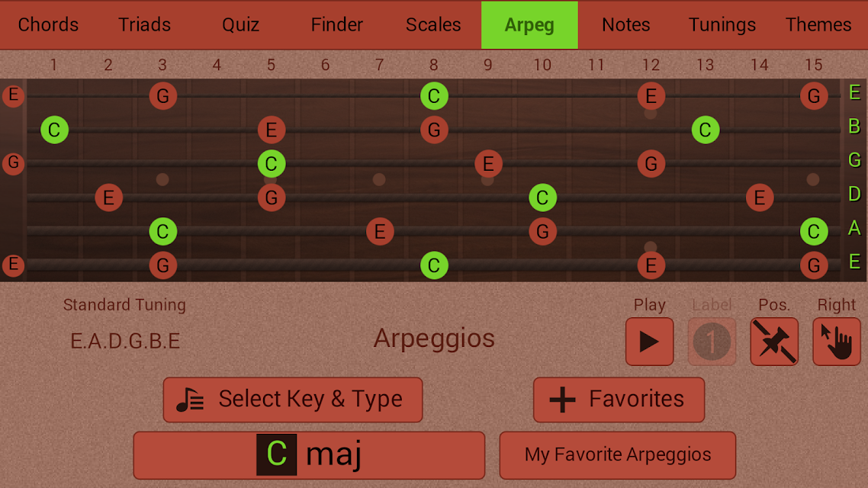The image size is (868, 488).
Task: Open My Favorite Arpeggios
Action: pos(618,454)
